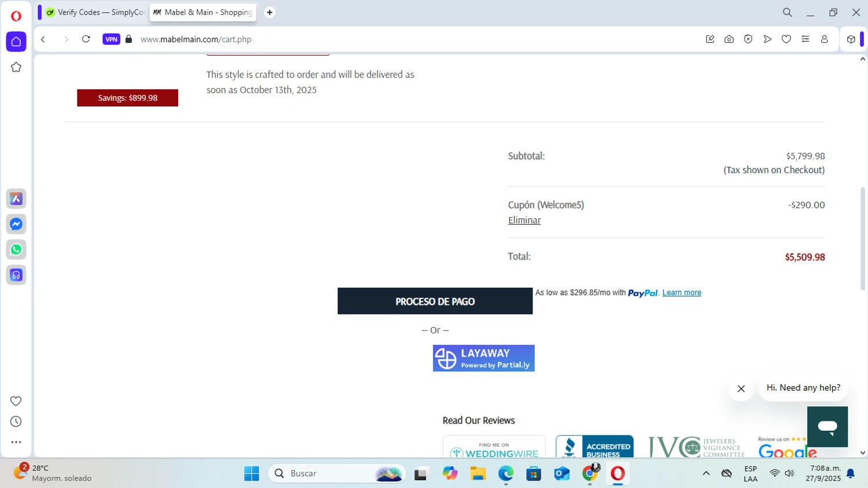Search open tabs magnifier icon

(x=788, y=12)
